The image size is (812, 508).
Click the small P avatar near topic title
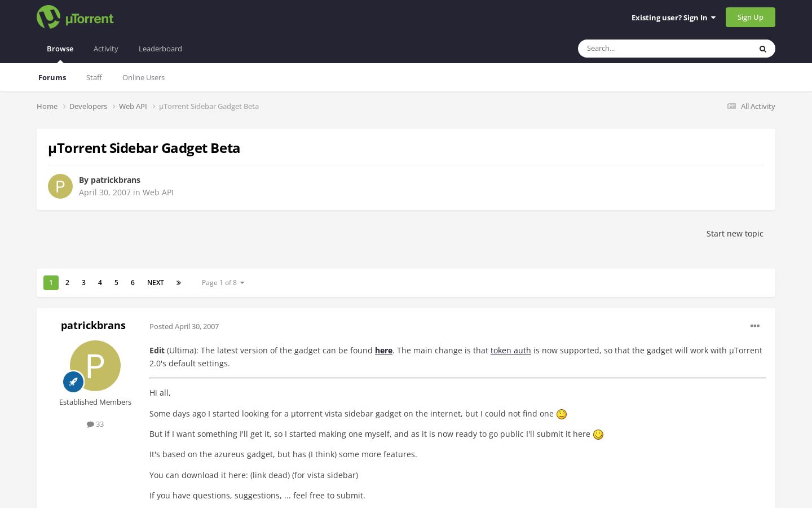pyautogui.click(x=60, y=186)
